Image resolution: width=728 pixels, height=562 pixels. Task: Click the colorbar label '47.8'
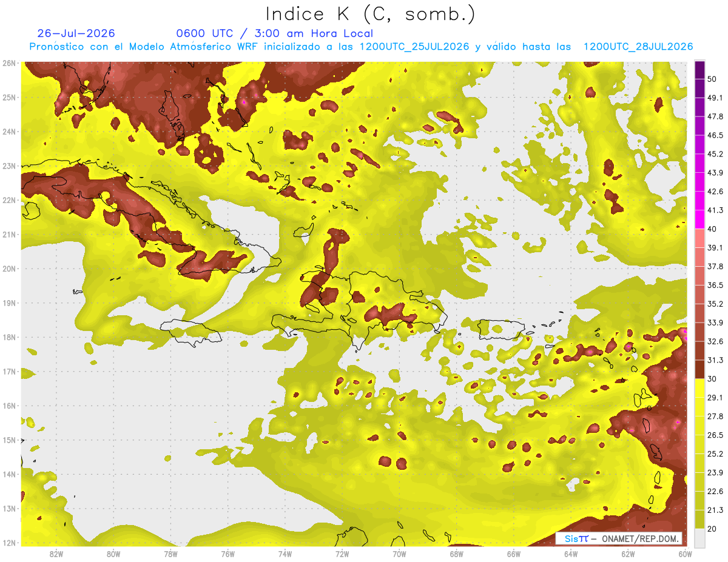(715, 116)
